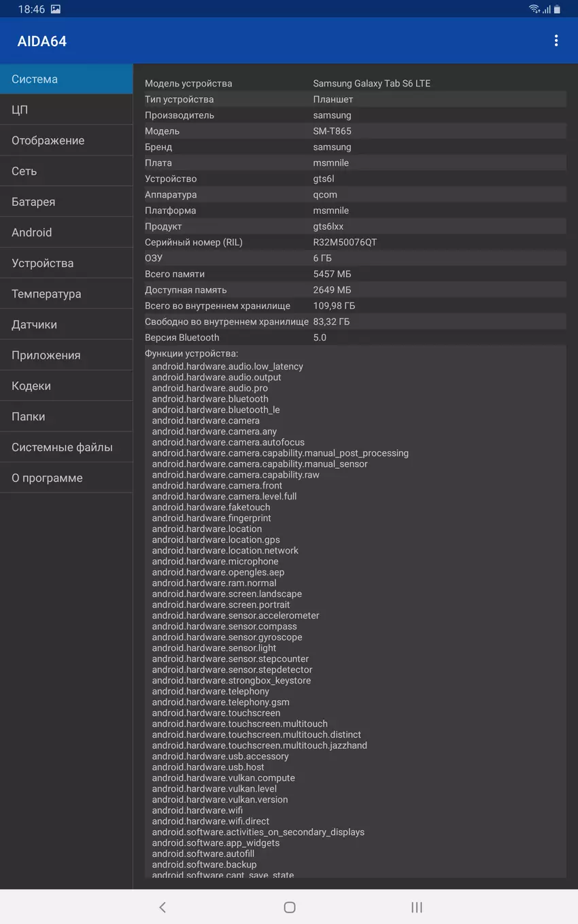Open Системные файлы section
Viewport: 578px width, 924px height.
point(66,447)
